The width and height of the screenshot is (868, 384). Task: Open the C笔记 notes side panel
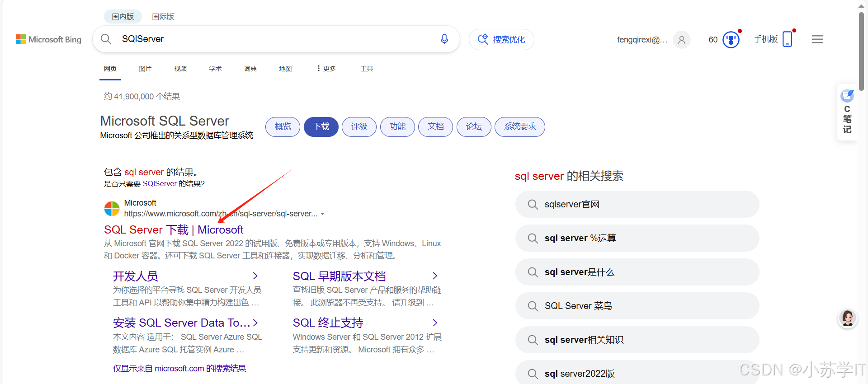tap(847, 112)
